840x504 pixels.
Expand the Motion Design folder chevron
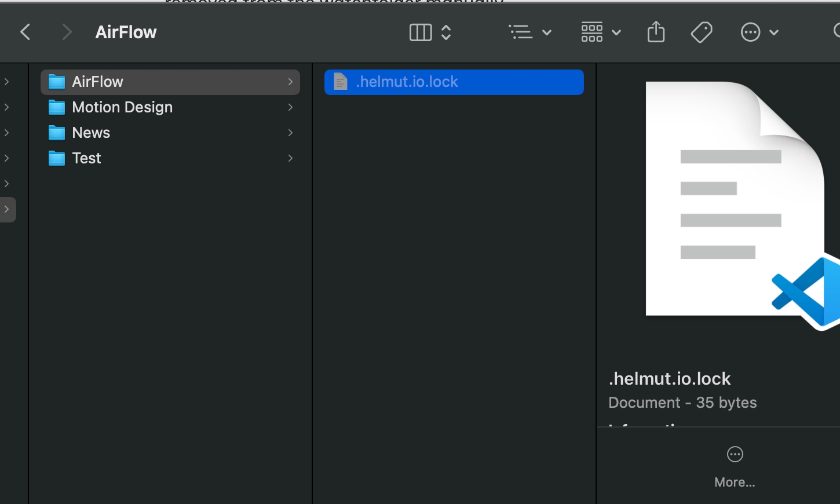(290, 107)
